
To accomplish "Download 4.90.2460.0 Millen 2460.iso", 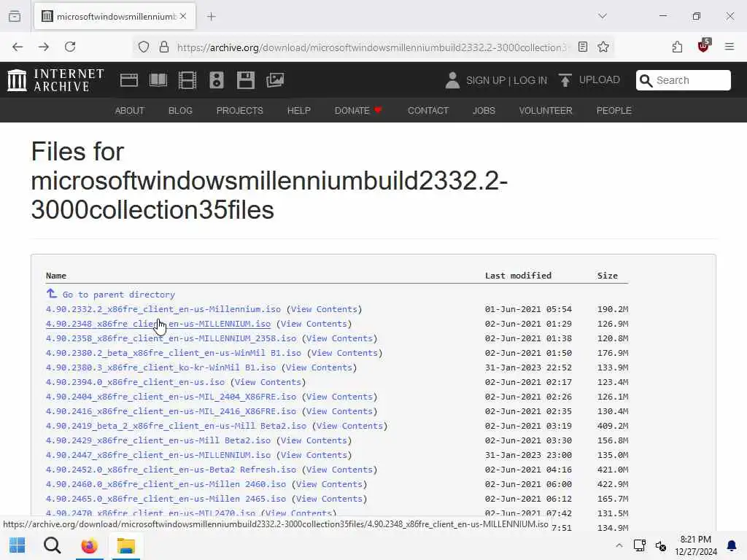I will click(x=166, y=484).
